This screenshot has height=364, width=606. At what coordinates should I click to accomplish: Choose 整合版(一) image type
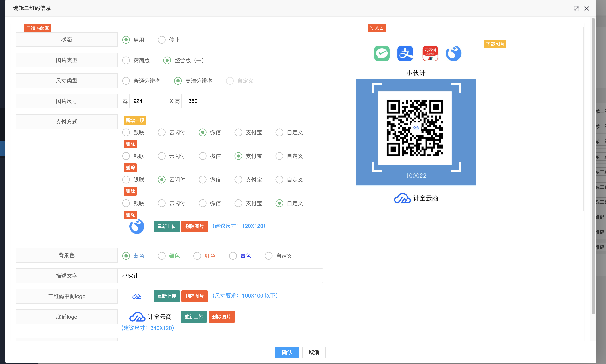(167, 60)
